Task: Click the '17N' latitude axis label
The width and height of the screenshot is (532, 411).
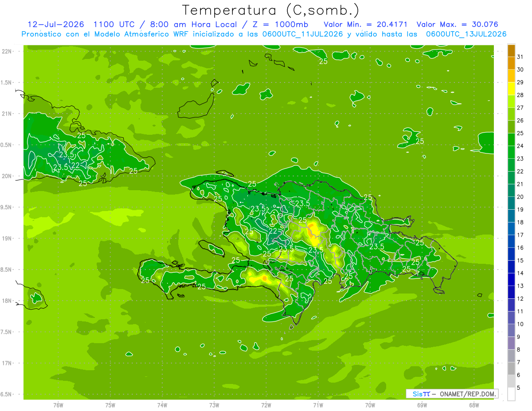Action: [x=7, y=363]
